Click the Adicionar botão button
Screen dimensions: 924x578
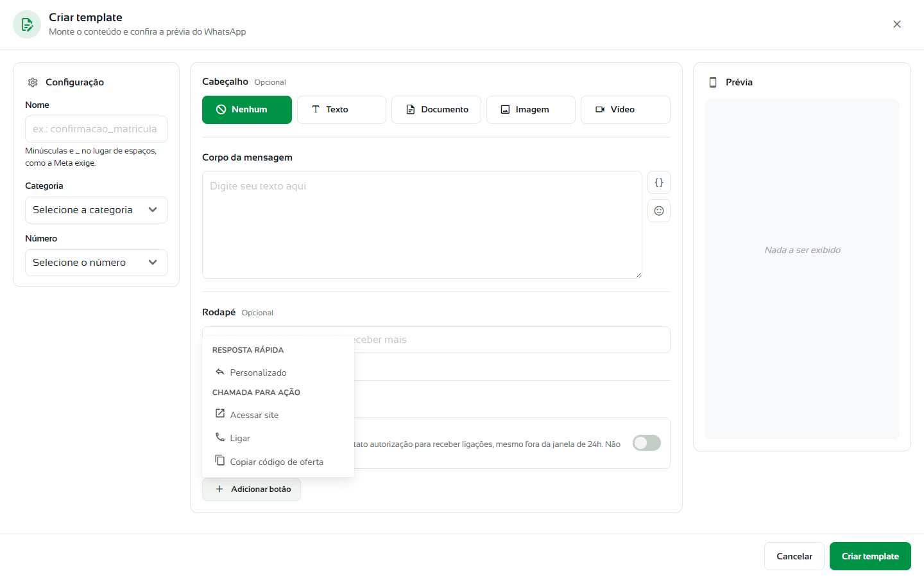[x=252, y=489]
